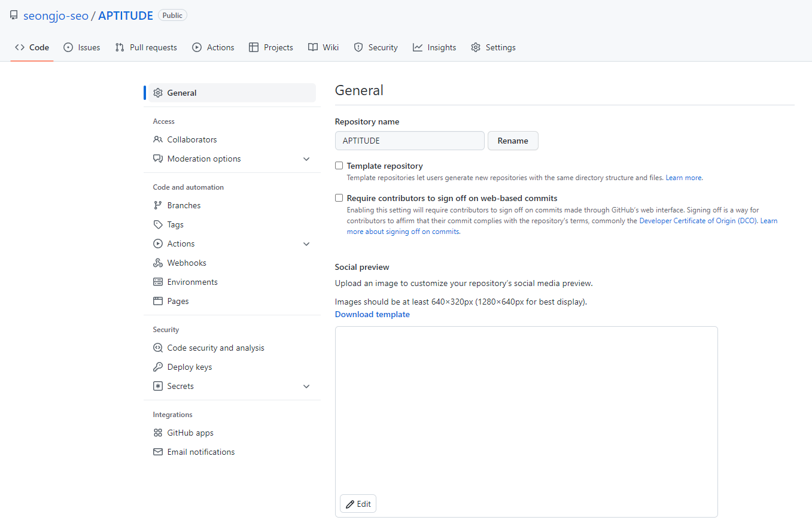This screenshot has width=812, height=520.
Task: Click the Secrets asterisk icon
Action: click(x=158, y=386)
